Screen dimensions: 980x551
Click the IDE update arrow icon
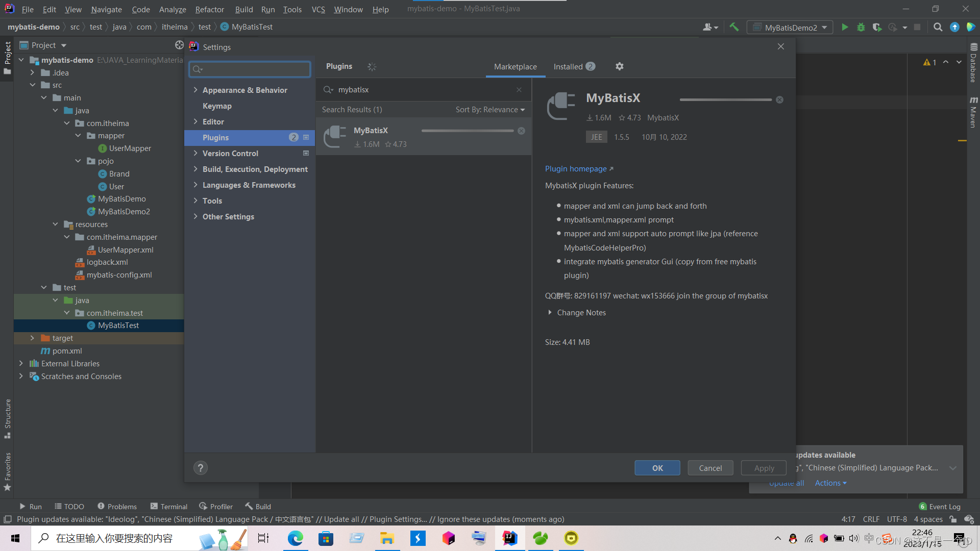click(954, 27)
